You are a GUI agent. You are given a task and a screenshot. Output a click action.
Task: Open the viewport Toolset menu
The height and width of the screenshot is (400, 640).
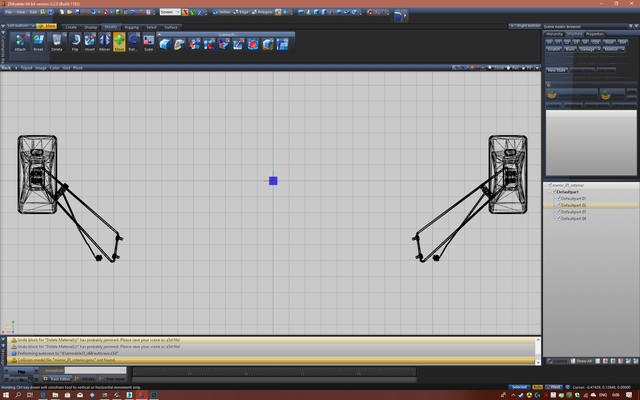point(27,68)
